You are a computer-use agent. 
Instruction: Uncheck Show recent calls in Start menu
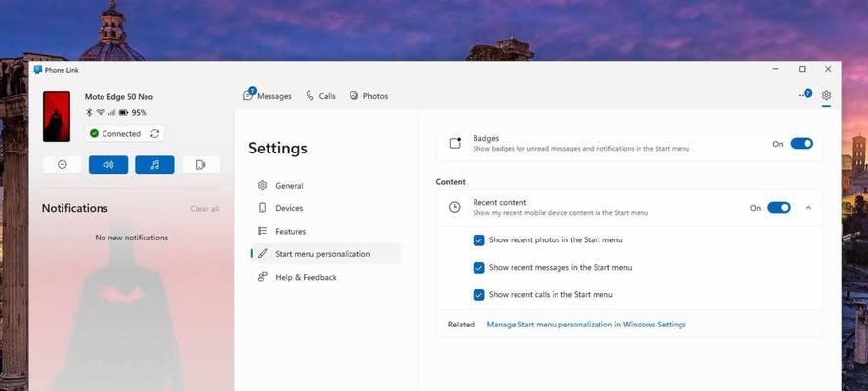tap(478, 295)
